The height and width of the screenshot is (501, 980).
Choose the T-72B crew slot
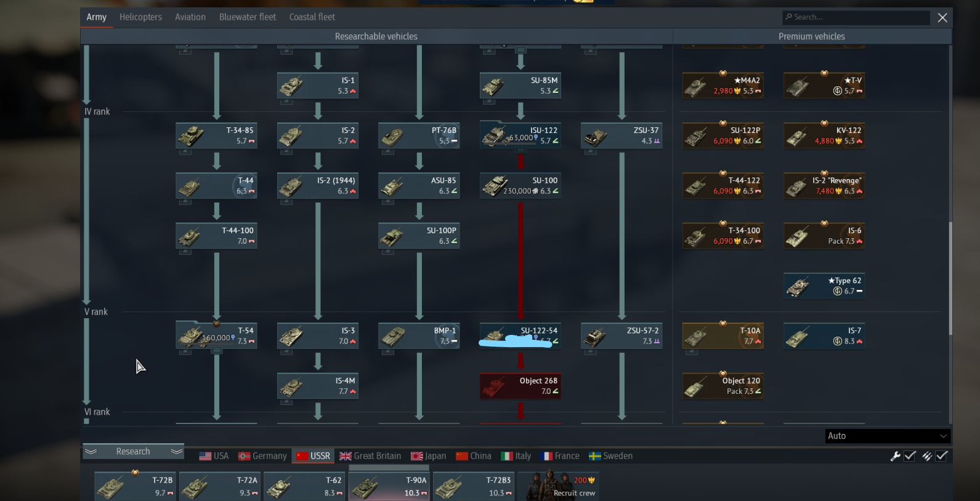pos(135,486)
